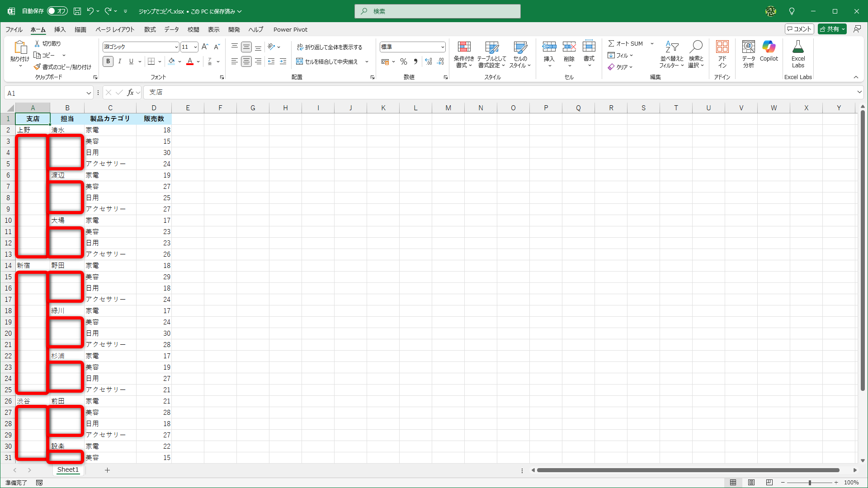868x488 pixels.
Task: Click the Format Painter brush icon
Action: click(x=37, y=67)
